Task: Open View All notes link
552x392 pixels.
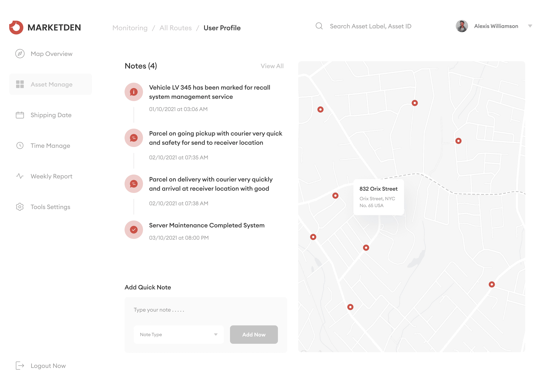Action: (272, 66)
